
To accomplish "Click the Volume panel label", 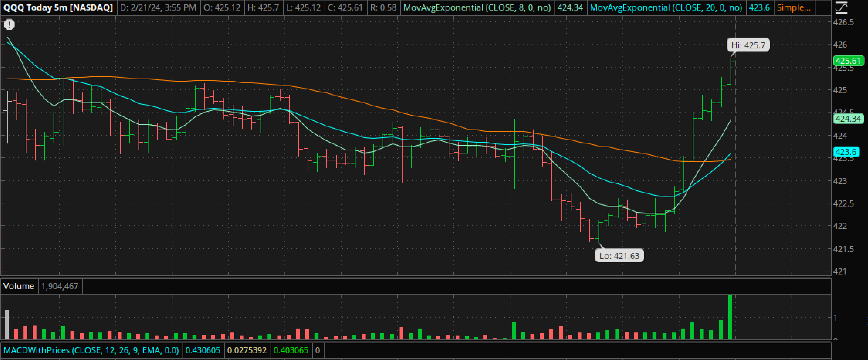I will point(19,286).
